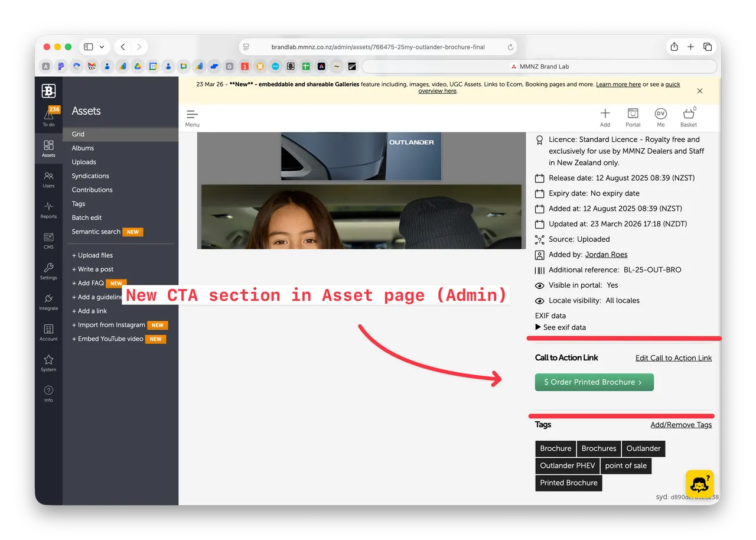756x540 pixels.
Task: Click the browser address bar
Action: pos(378,47)
